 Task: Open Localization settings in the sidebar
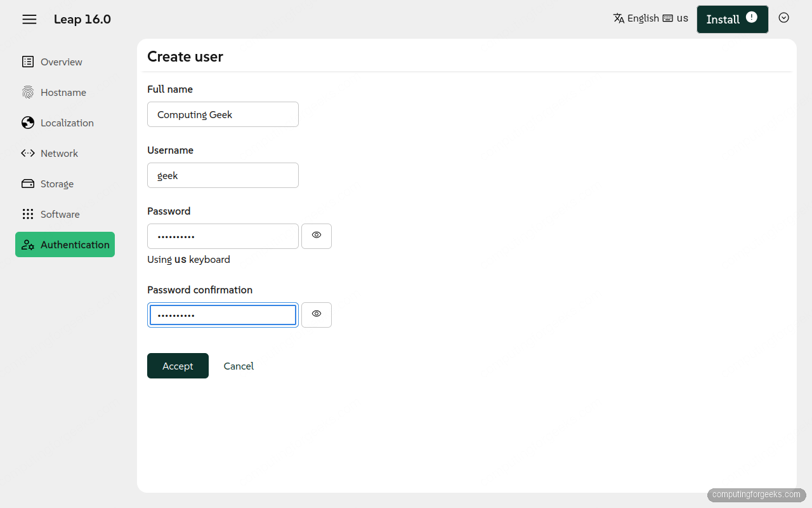click(65, 123)
